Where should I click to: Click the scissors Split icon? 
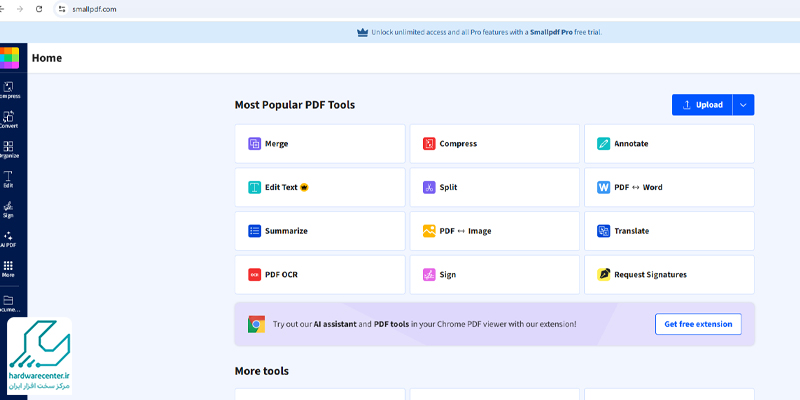point(429,187)
